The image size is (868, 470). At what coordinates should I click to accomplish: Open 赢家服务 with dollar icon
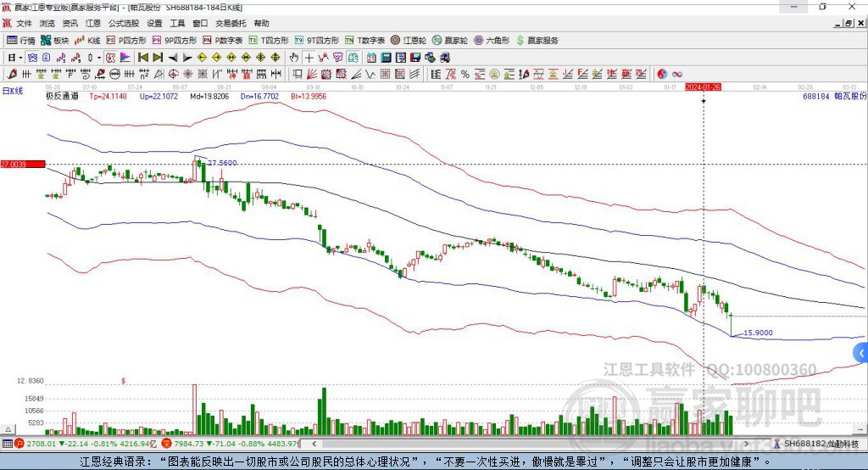point(537,41)
